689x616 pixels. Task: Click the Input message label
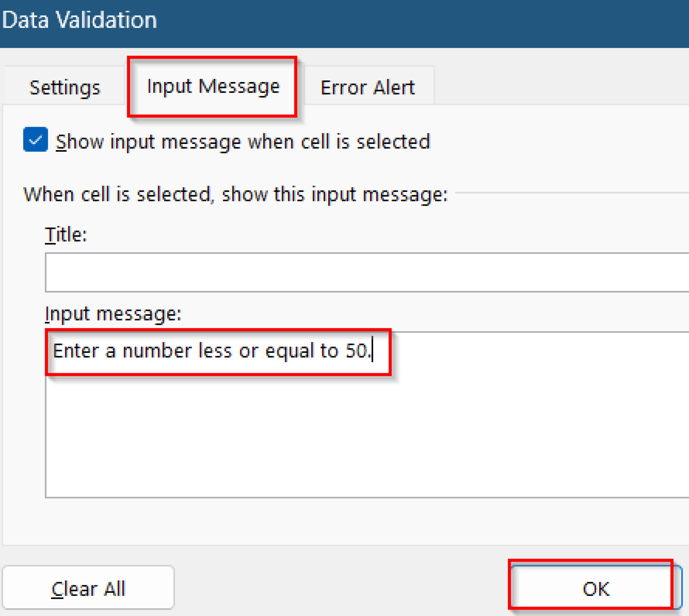click(113, 314)
